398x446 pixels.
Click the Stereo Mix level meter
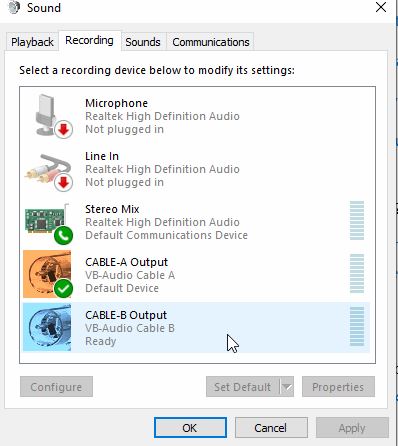(x=357, y=221)
